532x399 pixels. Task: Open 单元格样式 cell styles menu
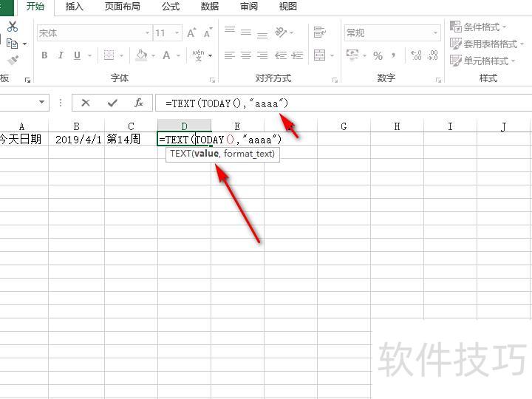pos(482,61)
